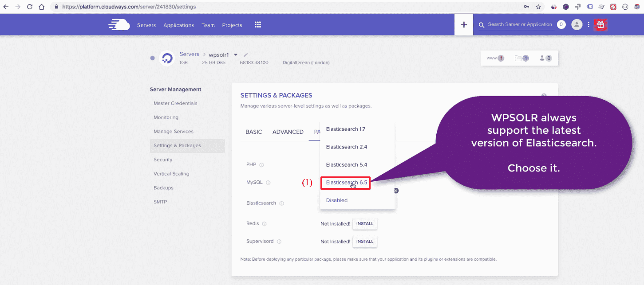Click the server IP 68.183.38.100
Viewport: 644px width, 285px height.
254,63
